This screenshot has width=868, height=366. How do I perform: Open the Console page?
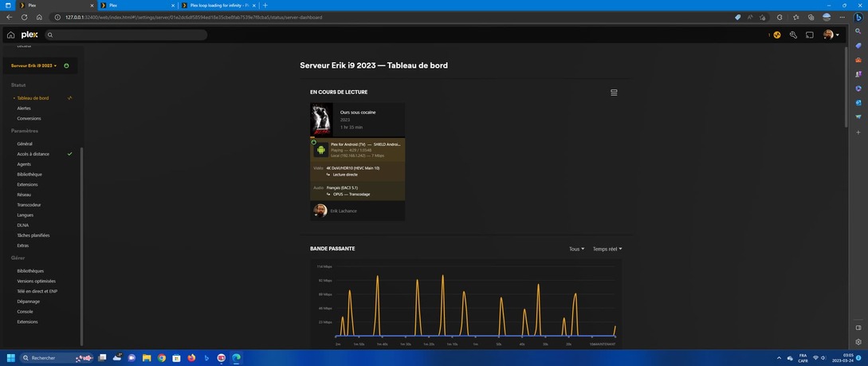click(25, 312)
